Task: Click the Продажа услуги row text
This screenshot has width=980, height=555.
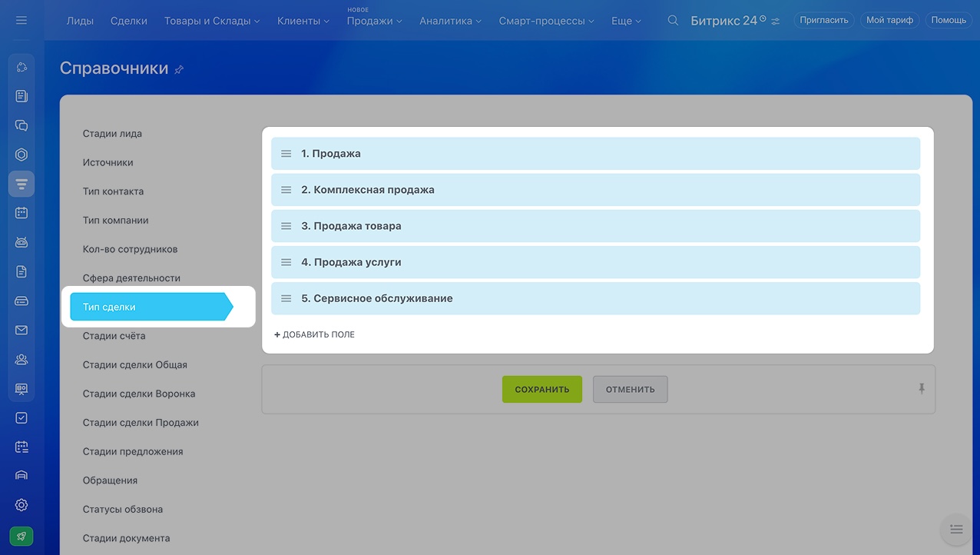Action: (351, 262)
